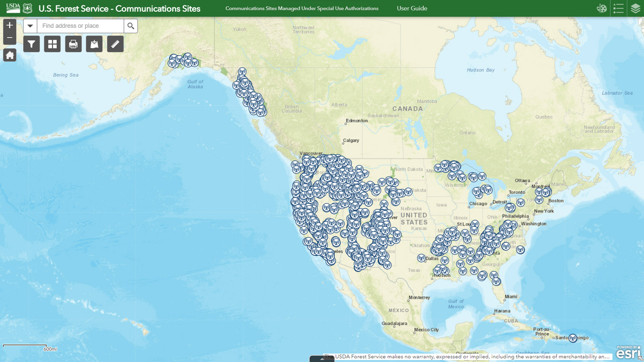Click inside the Find address or place field
644x362 pixels.
[80, 25]
